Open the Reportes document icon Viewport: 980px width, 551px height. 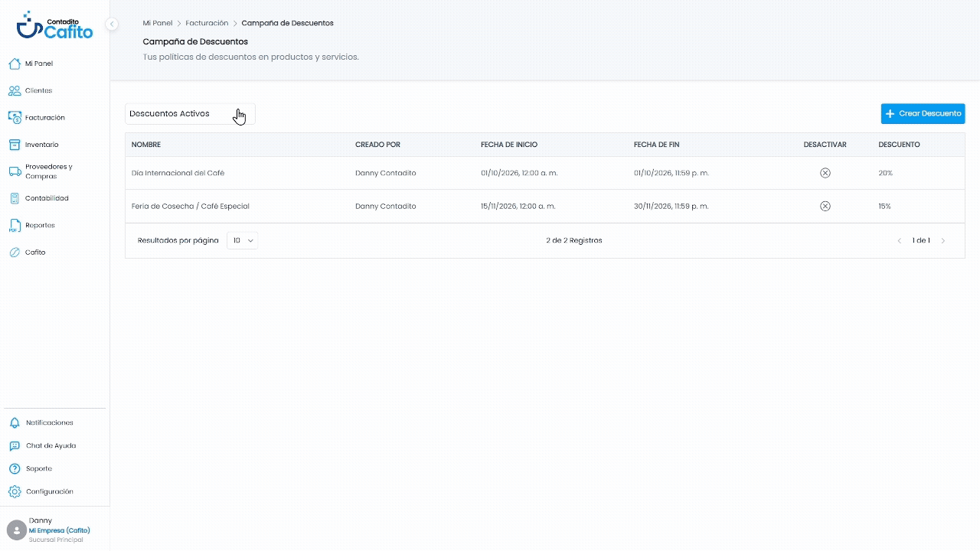point(14,225)
